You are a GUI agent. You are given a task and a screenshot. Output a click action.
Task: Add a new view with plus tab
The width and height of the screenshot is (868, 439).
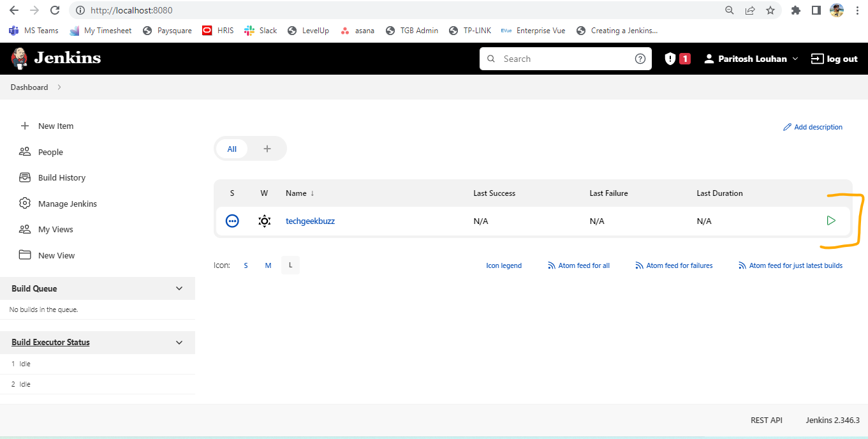(267, 149)
